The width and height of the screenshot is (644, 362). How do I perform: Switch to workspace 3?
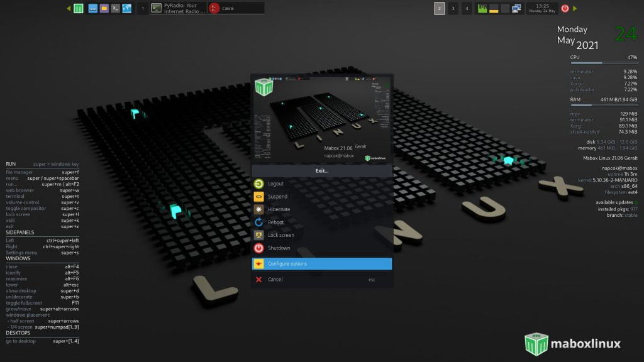tap(452, 8)
